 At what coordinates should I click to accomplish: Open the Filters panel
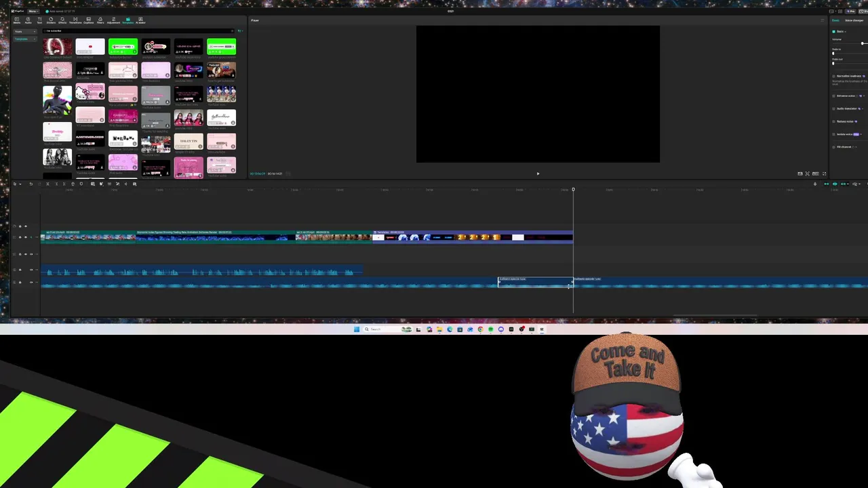click(100, 20)
